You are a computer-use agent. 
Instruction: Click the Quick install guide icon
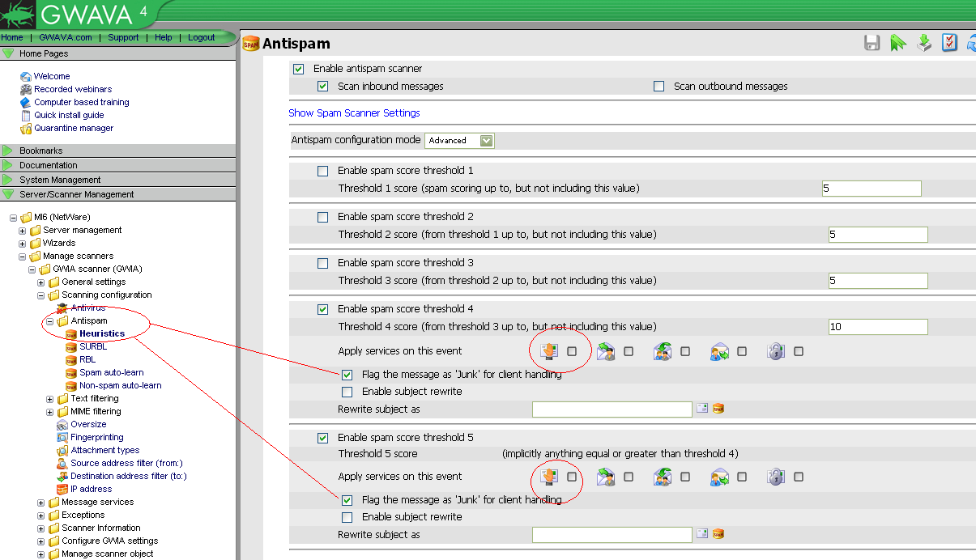click(x=26, y=115)
